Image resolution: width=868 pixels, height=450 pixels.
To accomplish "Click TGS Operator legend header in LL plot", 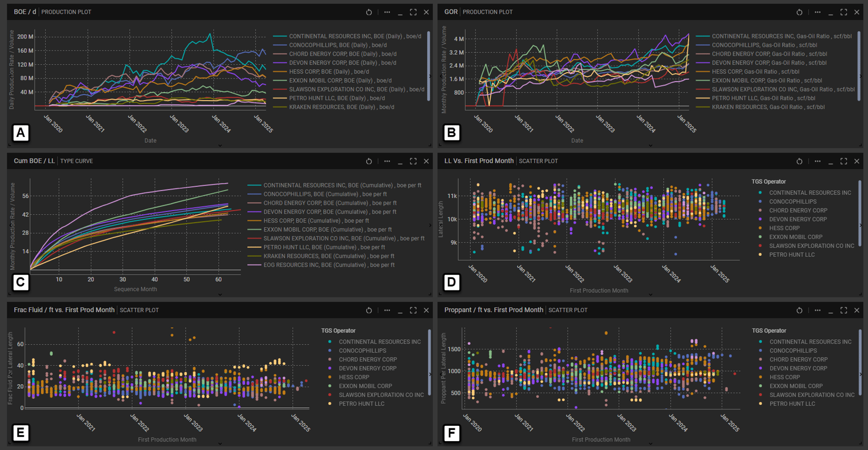I will [x=769, y=182].
